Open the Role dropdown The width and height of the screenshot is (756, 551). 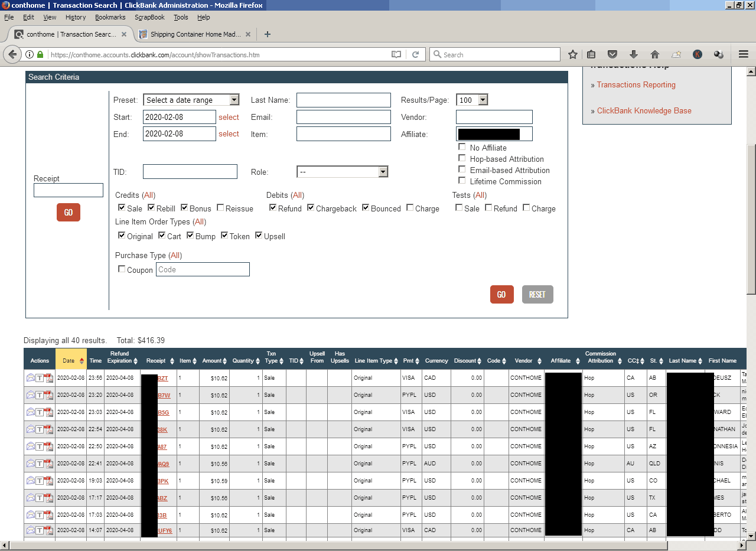(342, 172)
